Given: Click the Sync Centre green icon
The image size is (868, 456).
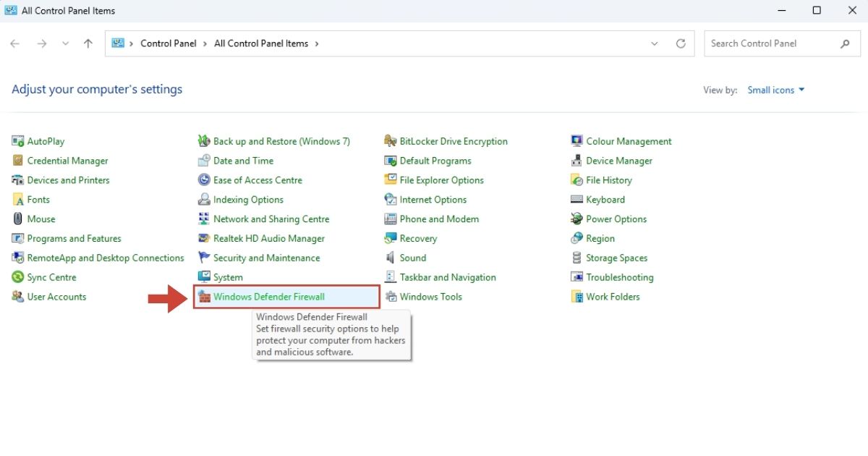Looking at the screenshot, I should pyautogui.click(x=18, y=277).
